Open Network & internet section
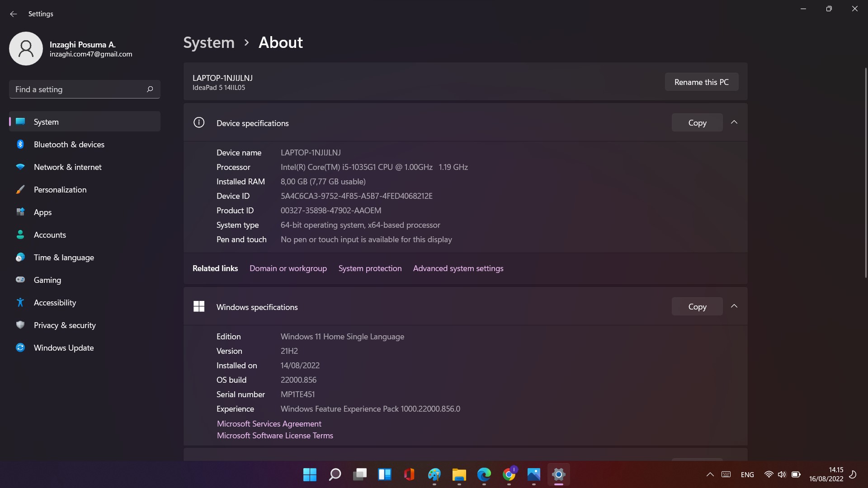Image resolution: width=868 pixels, height=488 pixels. [x=67, y=167]
